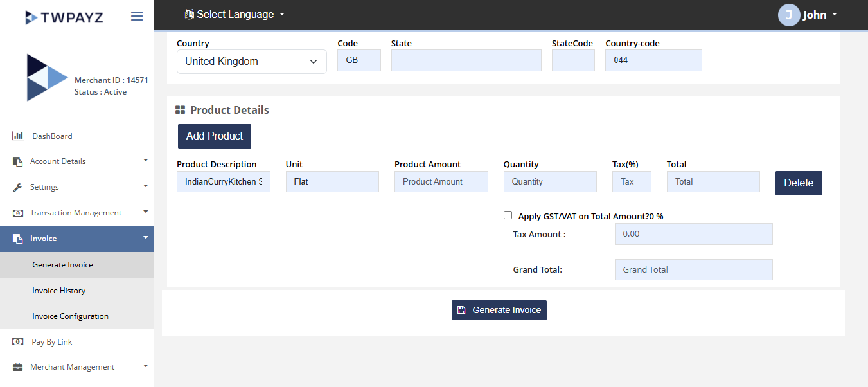This screenshot has height=387, width=868.
Task: Select Generate Invoice in sidebar submenu
Action: coord(63,265)
